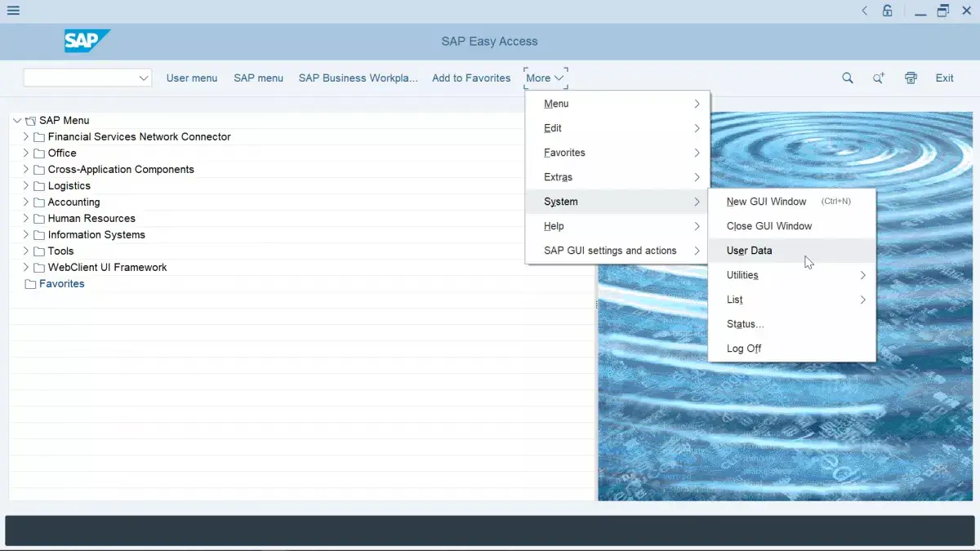Screen dimensions: 980x551
Task: Select User Data in System submenu
Action: tap(792, 251)
